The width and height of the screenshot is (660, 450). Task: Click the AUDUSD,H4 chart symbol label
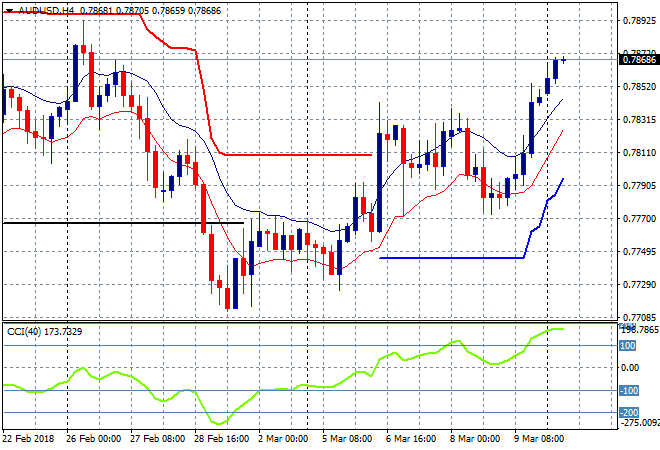point(46,11)
